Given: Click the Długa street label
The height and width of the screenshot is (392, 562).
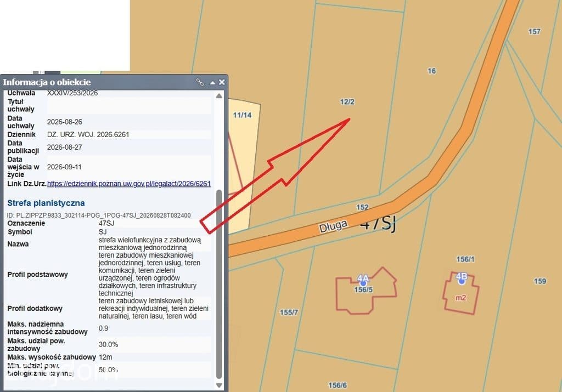Looking at the screenshot, I should (x=333, y=226).
